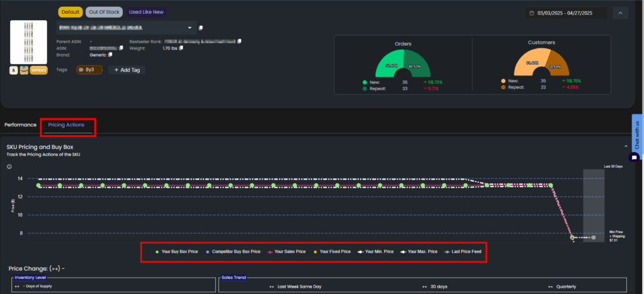Image resolution: width=644 pixels, height=294 pixels.
Task: Copy the ASIN value
Action: coord(121,48)
